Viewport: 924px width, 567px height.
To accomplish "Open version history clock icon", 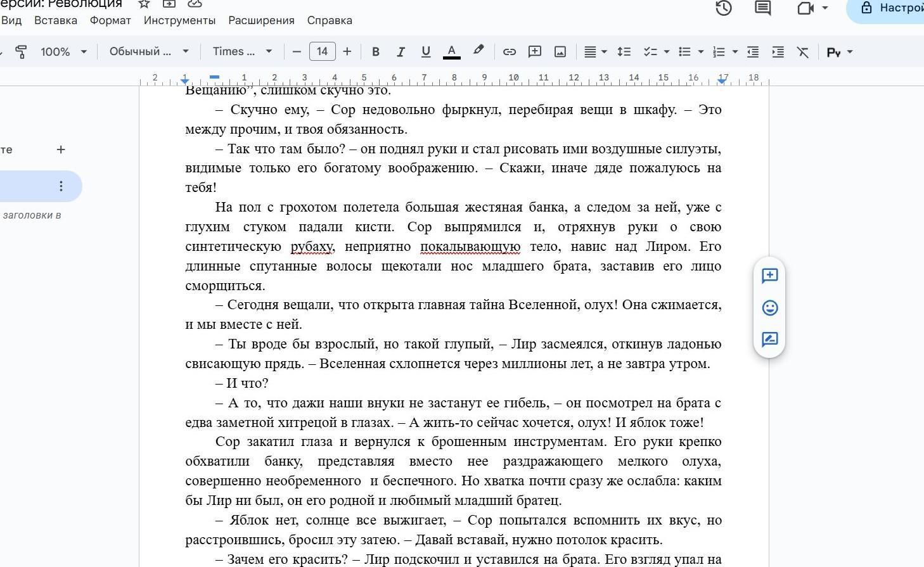I will click(724, 8).
